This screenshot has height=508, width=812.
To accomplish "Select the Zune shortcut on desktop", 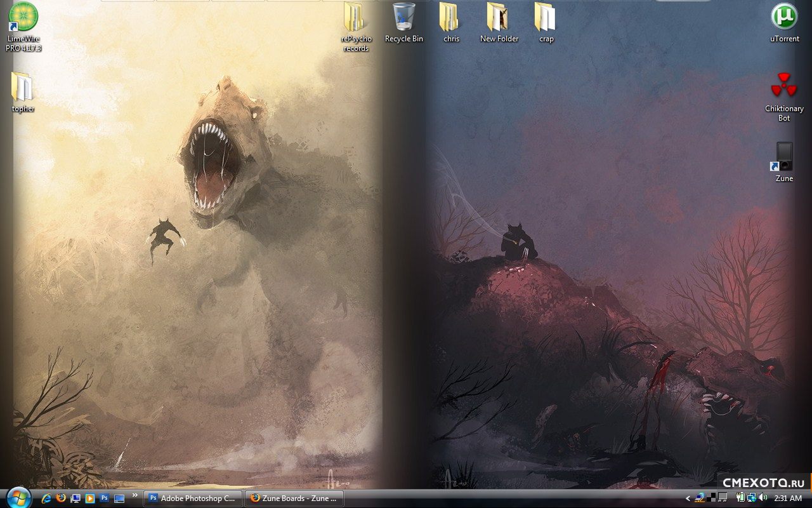I will point(784,157).
